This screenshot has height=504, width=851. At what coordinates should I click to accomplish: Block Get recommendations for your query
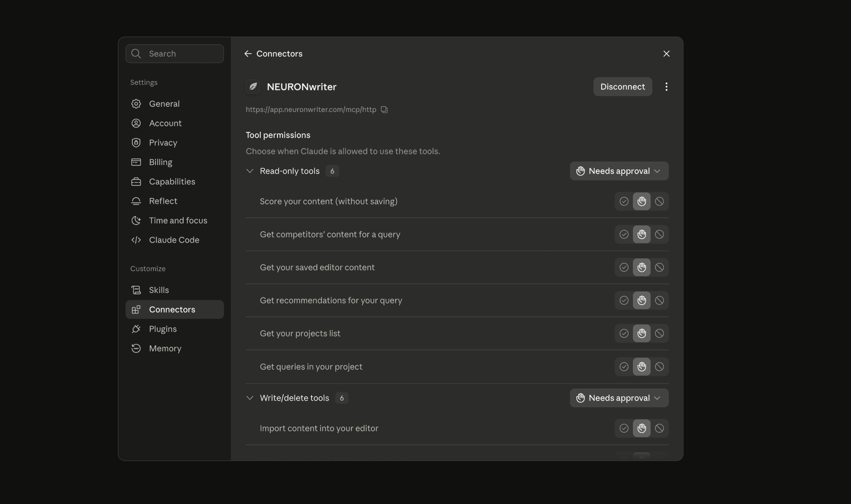point(659,300)
